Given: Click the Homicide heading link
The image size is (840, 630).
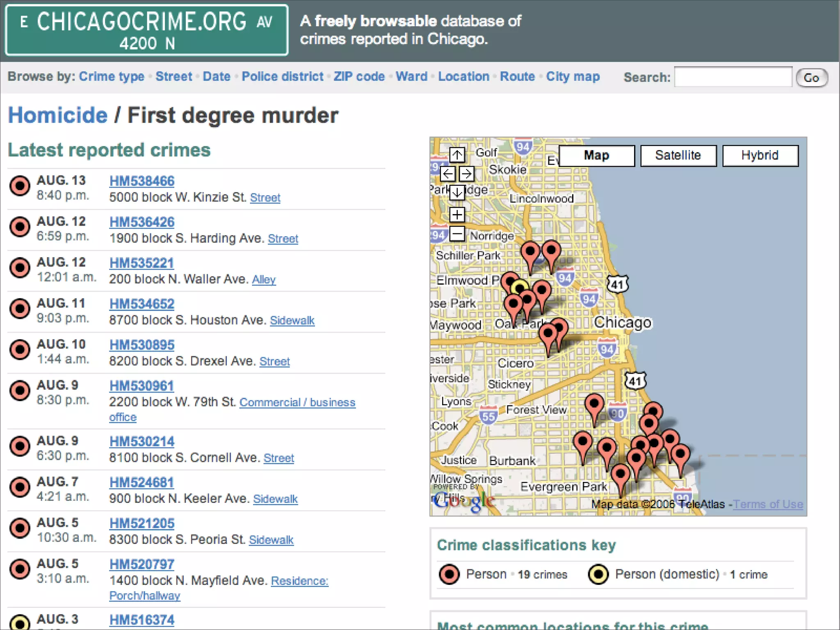Looking at the screenshot, I should pos(58,115).
